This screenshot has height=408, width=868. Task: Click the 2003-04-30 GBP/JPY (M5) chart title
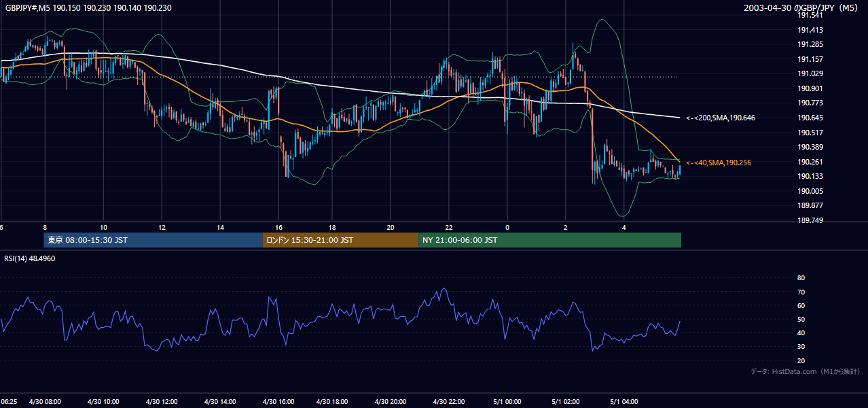(x=802, y=7)
